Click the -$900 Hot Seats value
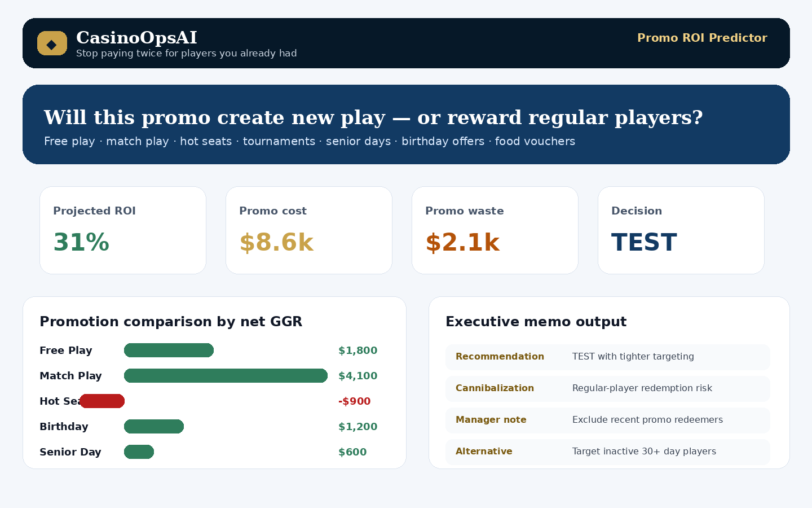This screenshot has height=508, width=812. click(x=355, y=401)
